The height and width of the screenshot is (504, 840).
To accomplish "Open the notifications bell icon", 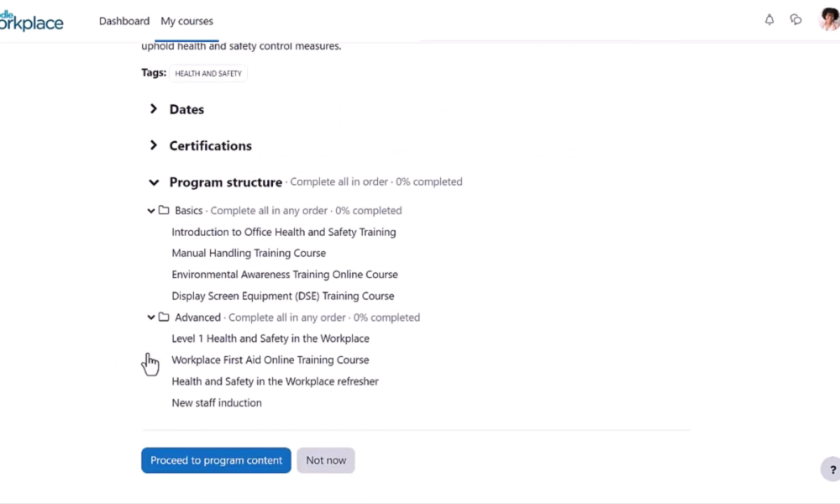I will click(769, 20).
